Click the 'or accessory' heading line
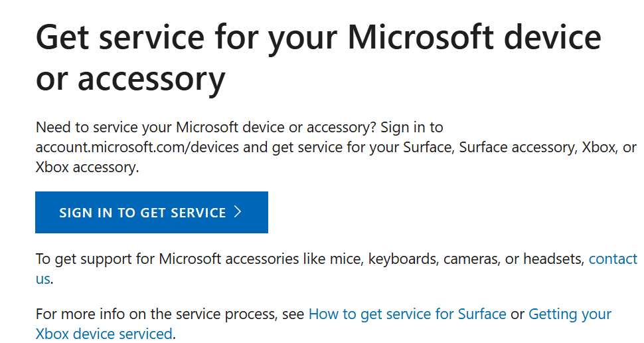Viewport: 644px width, 343px height. click(x=130, y=78)
